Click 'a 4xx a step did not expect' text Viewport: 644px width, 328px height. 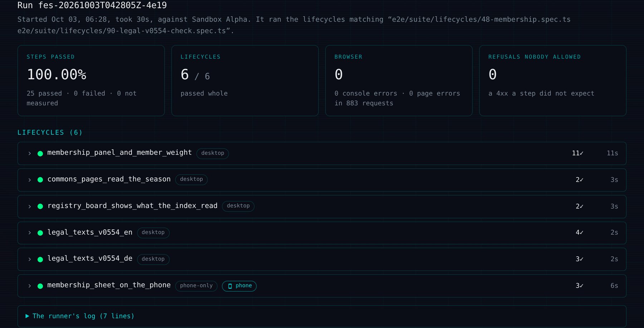pos(541,94)
